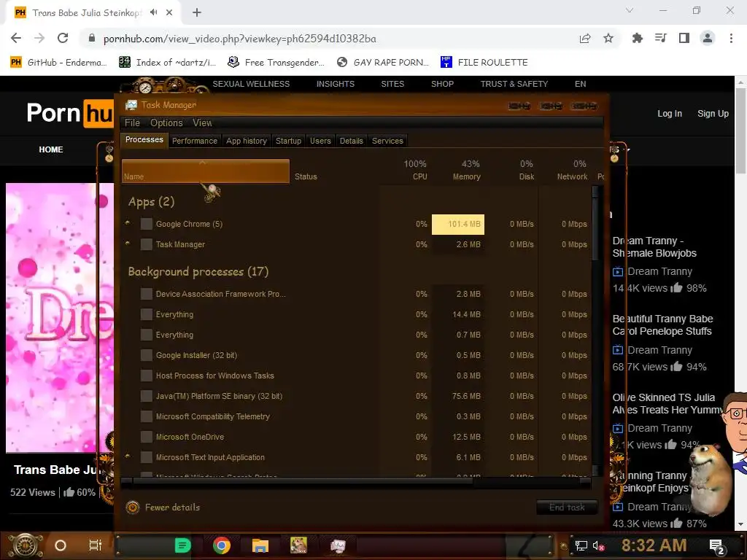The image size is (747, 560).
Task: Open the HOME navigation link
Action: click(x=51, y=149)
